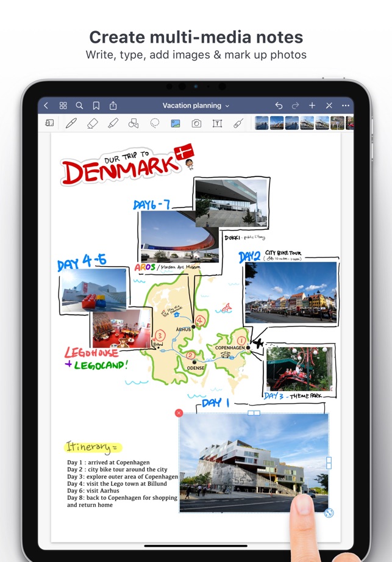Select the Text box tool

217,124
